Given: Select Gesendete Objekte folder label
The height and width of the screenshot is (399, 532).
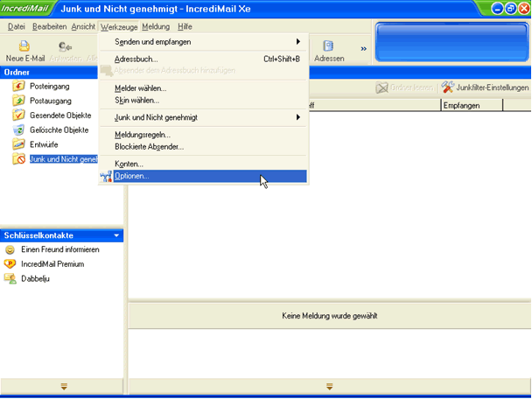Looking at the screenshot, I should (x=60, y=115).
